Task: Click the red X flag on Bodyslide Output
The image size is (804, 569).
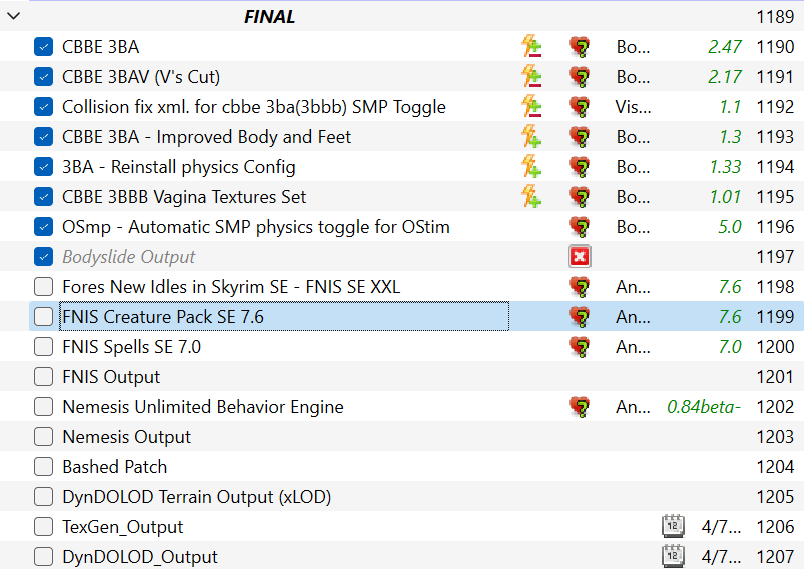Action: pyautogui.click(x=580, y=257)
